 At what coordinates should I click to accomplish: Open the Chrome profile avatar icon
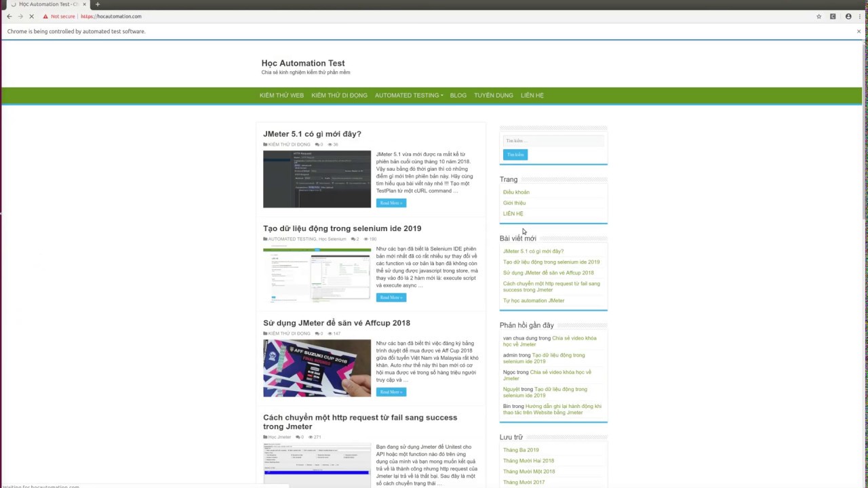[848, 16]
